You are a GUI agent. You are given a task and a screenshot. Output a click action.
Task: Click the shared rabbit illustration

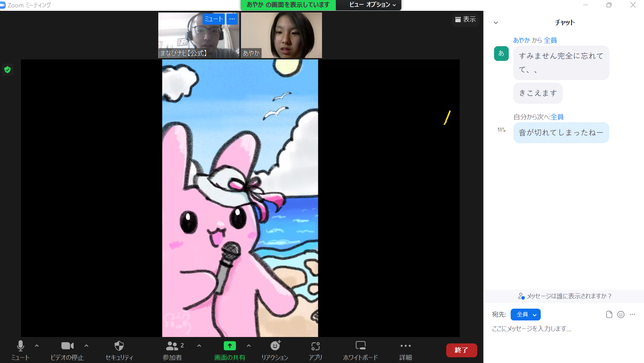(x=240, y=198)
